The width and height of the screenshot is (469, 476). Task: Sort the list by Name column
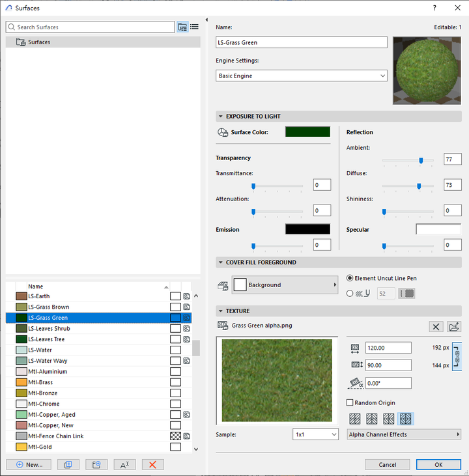tap(98, 287)
